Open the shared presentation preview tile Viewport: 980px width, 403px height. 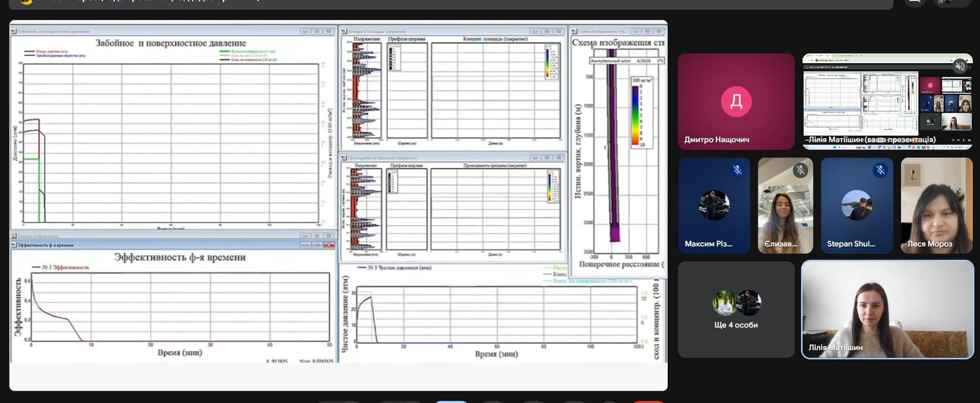click(x=887, y=102)
